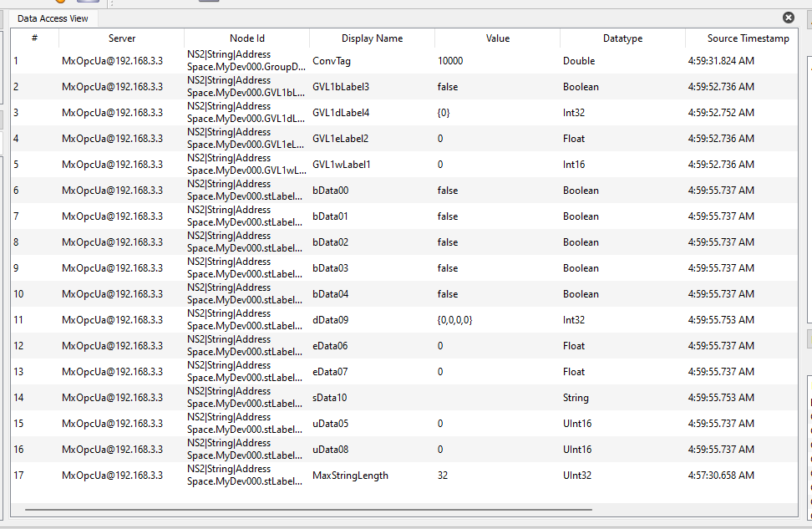
Task: Click timestamp 4:59:31.824 AM
Action: [x=721, y=61]
